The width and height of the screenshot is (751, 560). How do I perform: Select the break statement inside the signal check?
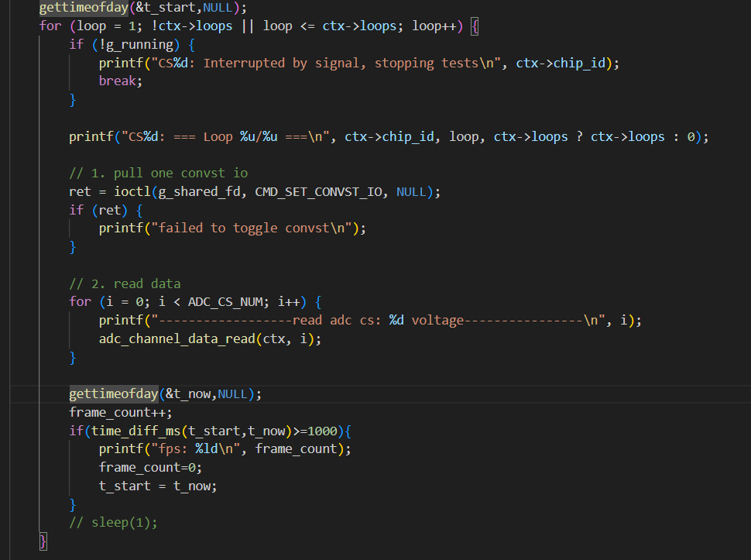[x=117, y=81]
